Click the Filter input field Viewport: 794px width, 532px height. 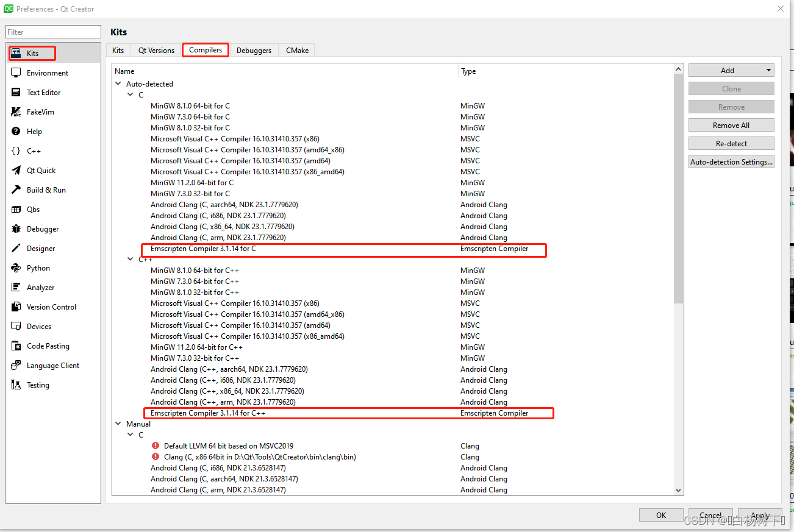pos(53,32)
